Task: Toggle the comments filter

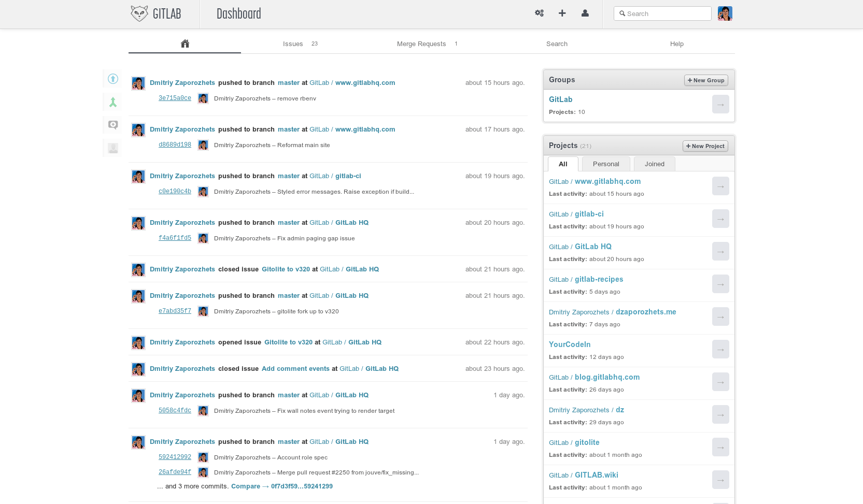Action: pyautogui.click(x=112, y=124)
